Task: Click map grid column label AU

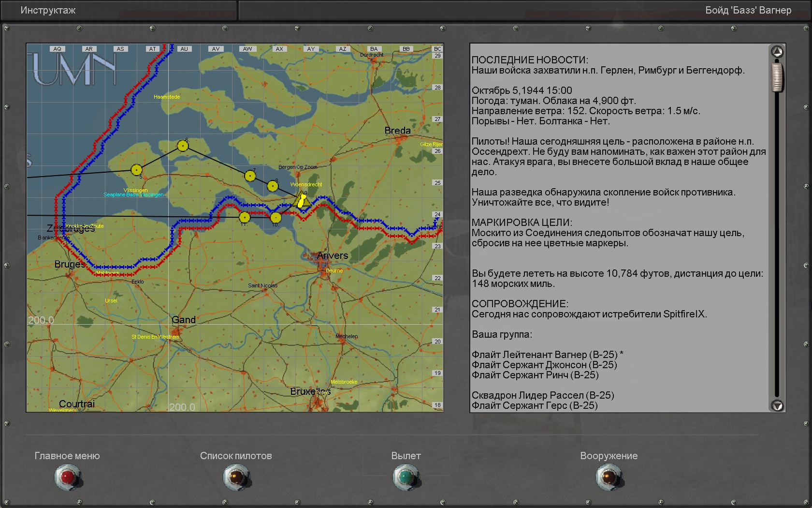Action: pyautogui.click(x=184, y=49)
